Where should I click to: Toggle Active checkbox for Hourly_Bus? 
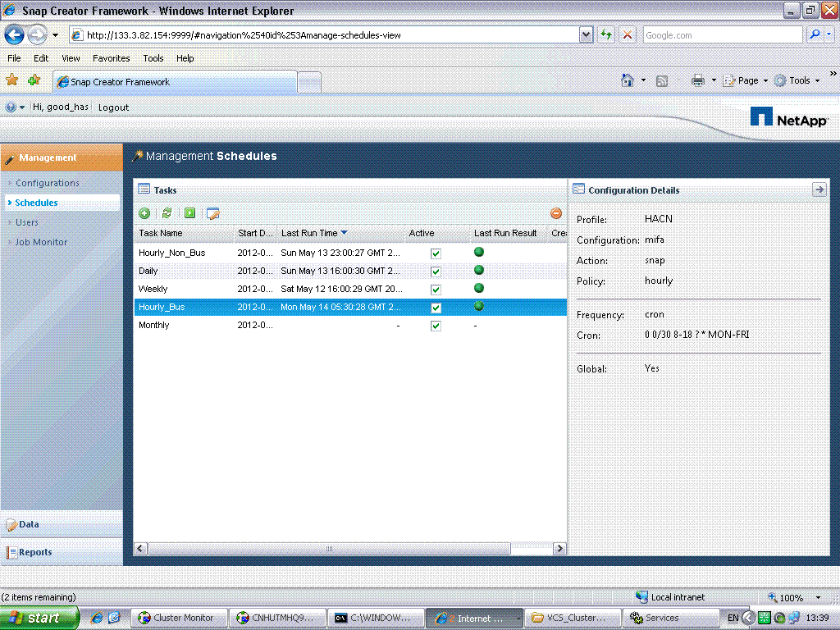[436, 308]
